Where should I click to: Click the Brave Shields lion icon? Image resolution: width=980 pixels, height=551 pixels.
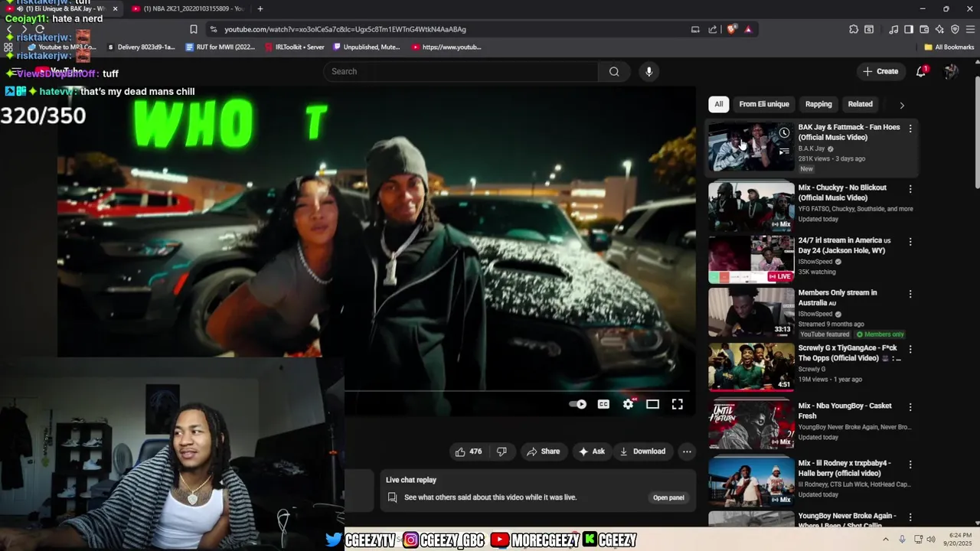[732, 29]
